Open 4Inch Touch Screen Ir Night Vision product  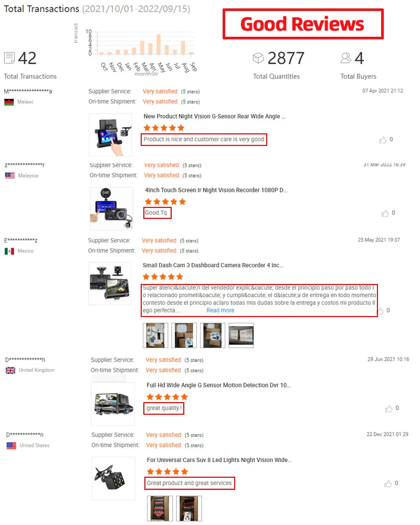click(216, 190)
